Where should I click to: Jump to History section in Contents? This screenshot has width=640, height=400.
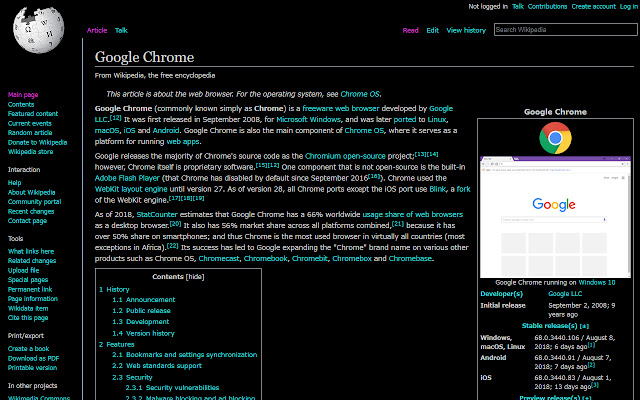pos(119,288)
